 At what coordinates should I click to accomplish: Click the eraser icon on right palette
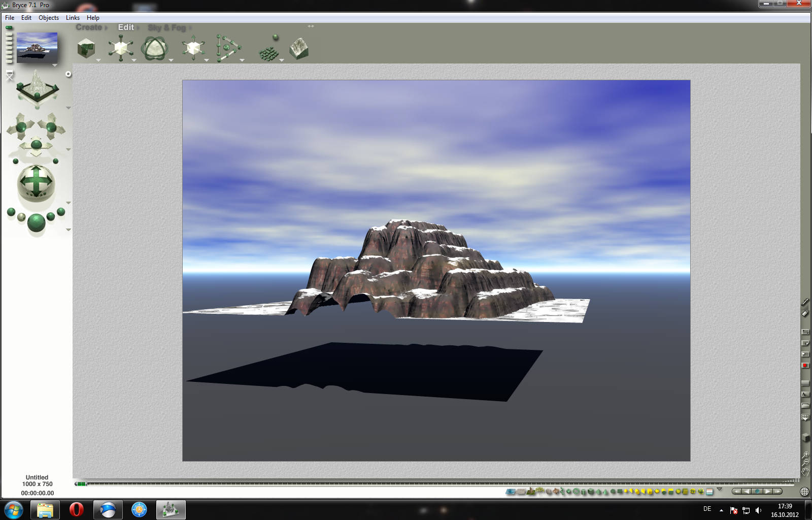[805, 313]
